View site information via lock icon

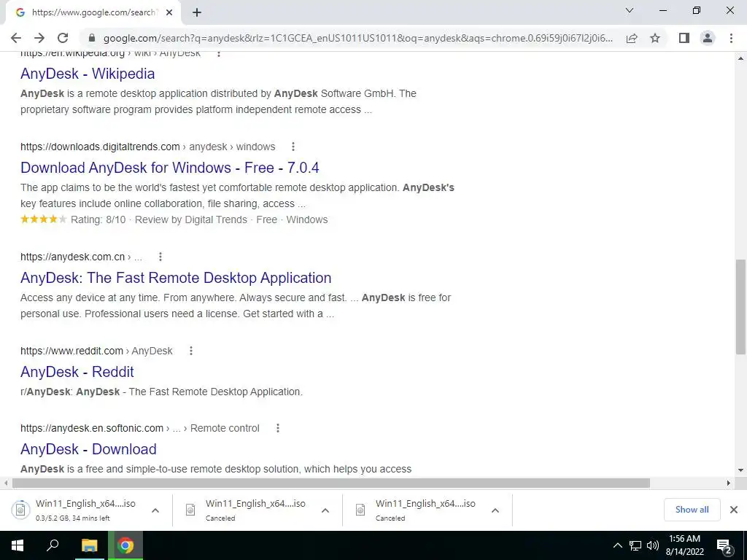[x=92, y=38]
